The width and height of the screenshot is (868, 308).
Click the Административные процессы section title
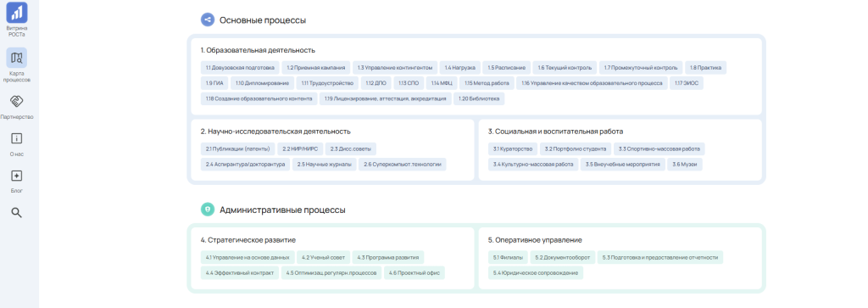point(282,210)
